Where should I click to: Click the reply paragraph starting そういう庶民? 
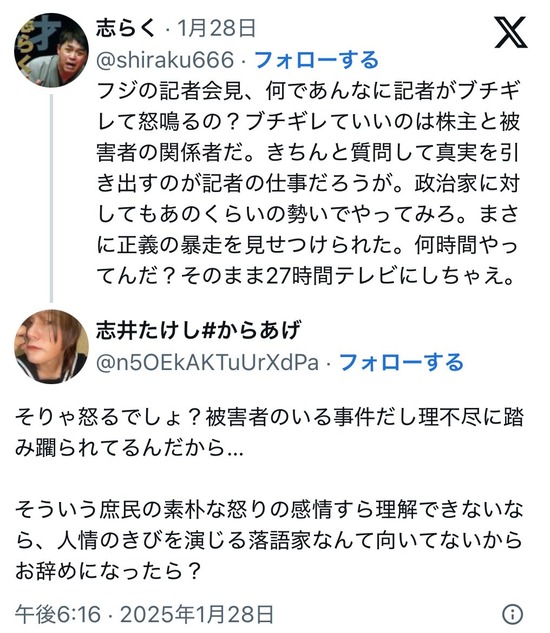(x=269, y=540)
